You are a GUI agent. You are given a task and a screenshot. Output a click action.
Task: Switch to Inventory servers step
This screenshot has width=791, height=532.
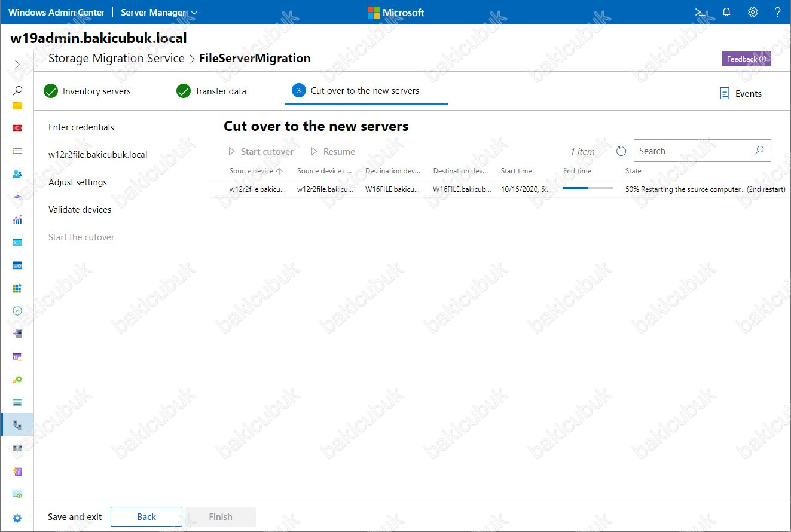click(87, 91)
